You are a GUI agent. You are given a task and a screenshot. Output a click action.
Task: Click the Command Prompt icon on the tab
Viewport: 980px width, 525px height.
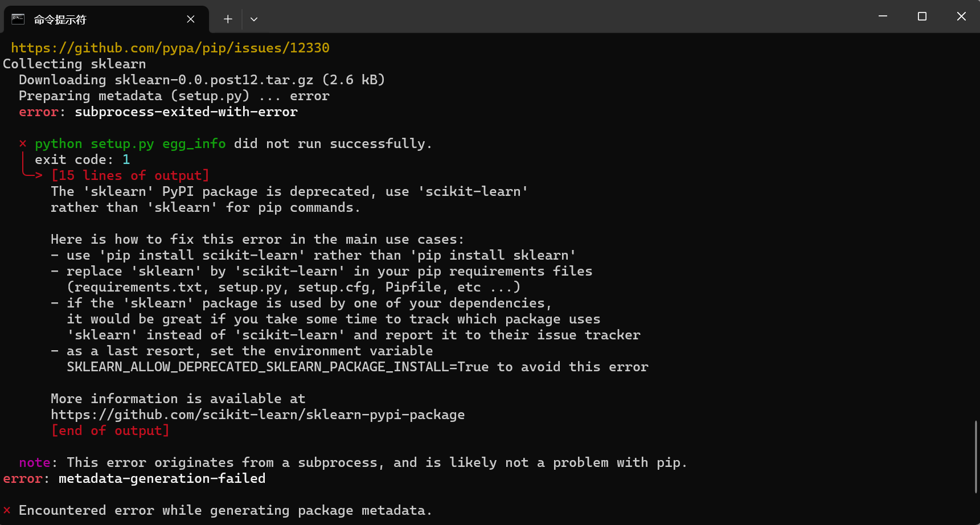pos(18,19)
